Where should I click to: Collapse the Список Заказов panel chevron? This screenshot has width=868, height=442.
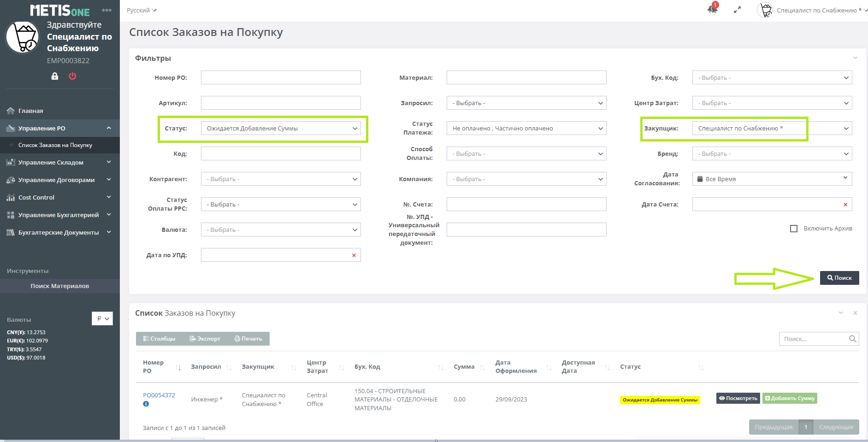(841, 313)
